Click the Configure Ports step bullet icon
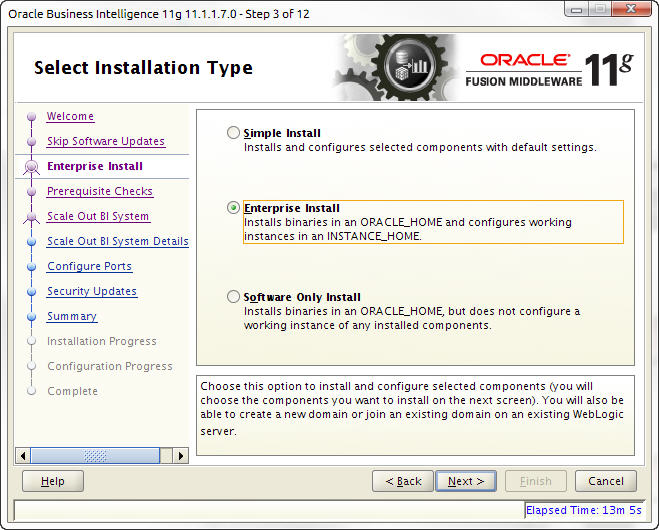Image resolution: width=659 pixels, height=530 pixels. coord(32,266)
